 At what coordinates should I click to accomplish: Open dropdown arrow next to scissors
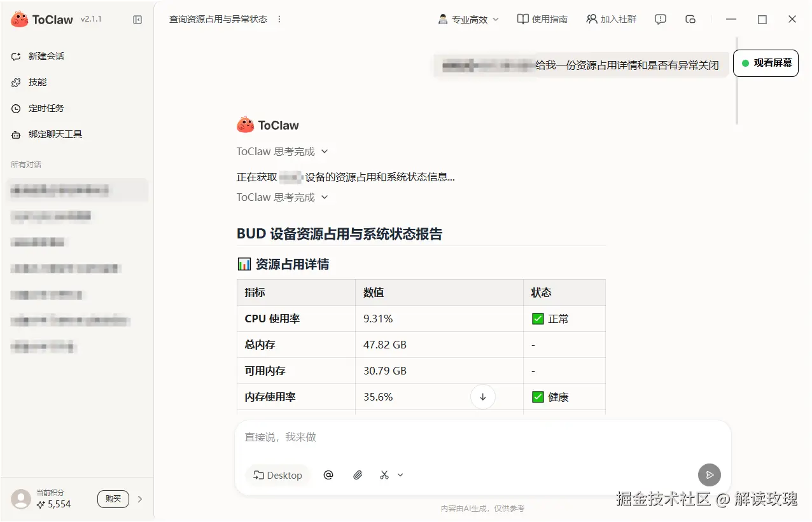click(400, 475)
